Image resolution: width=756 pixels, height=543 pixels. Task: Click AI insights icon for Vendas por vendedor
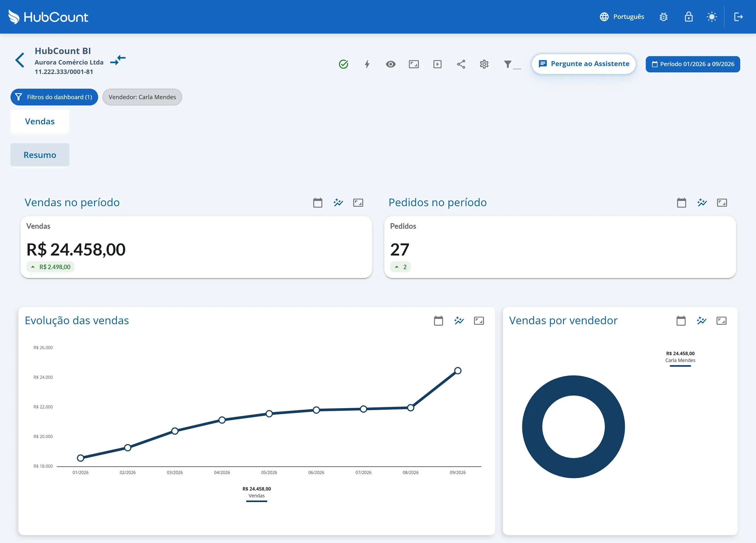[x=701, y=320]
